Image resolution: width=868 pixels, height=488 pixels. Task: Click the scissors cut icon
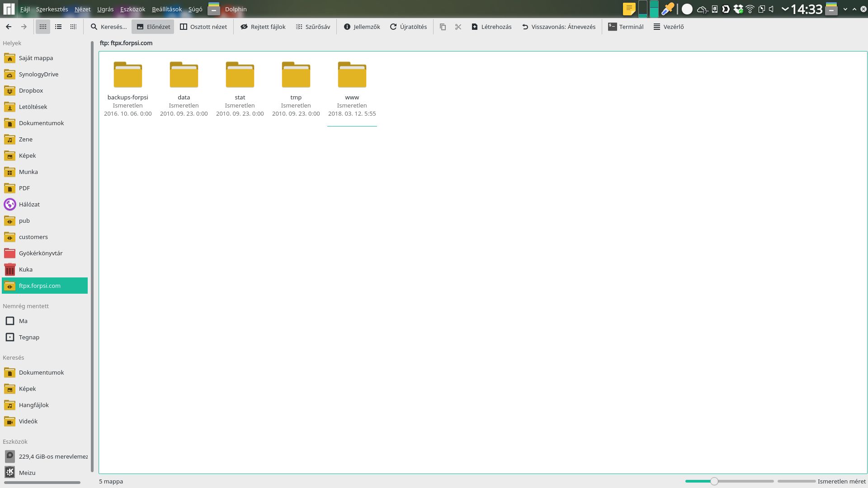click(458, 27)
